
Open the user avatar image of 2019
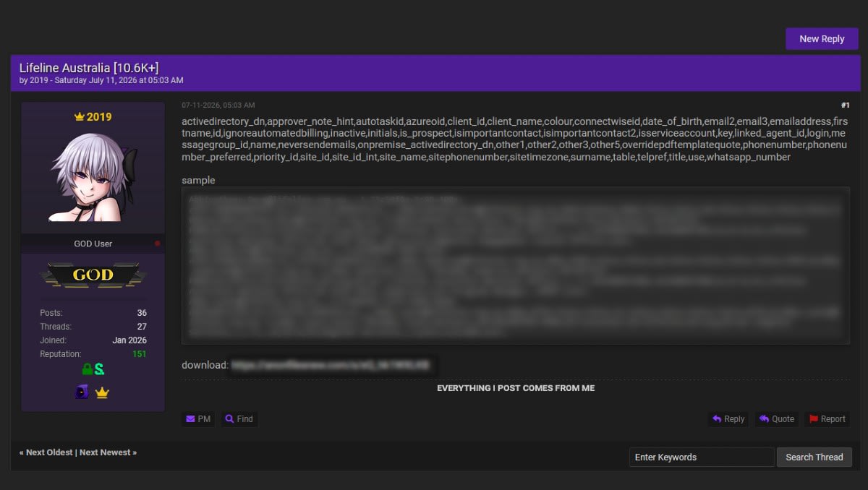[x=93, y=177]
